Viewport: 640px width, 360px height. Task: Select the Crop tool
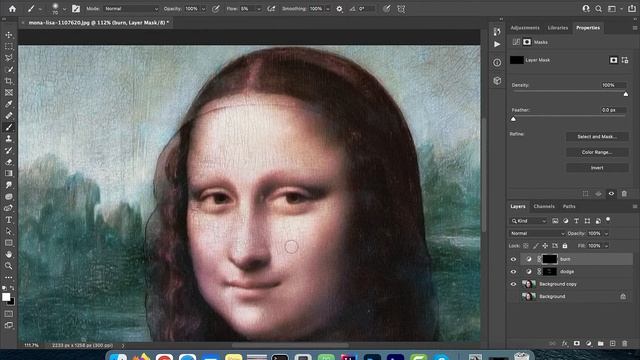[9, 81]
